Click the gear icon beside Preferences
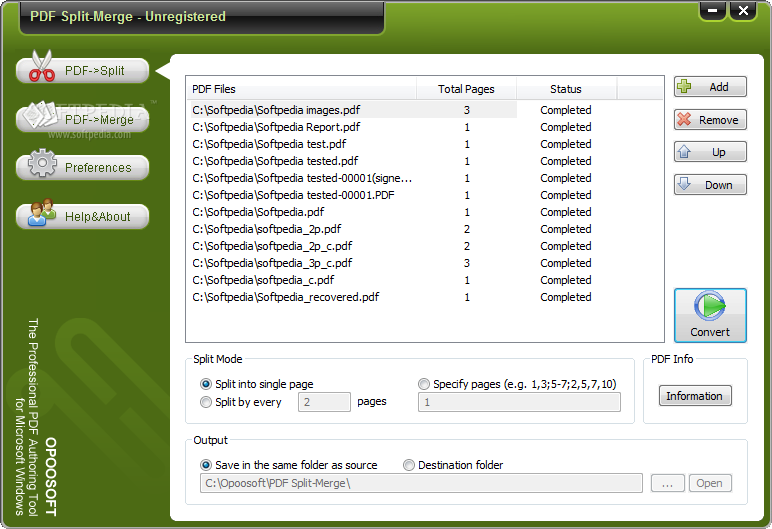The width and height of the screenshot is (772, 529). tap(42, 163)
